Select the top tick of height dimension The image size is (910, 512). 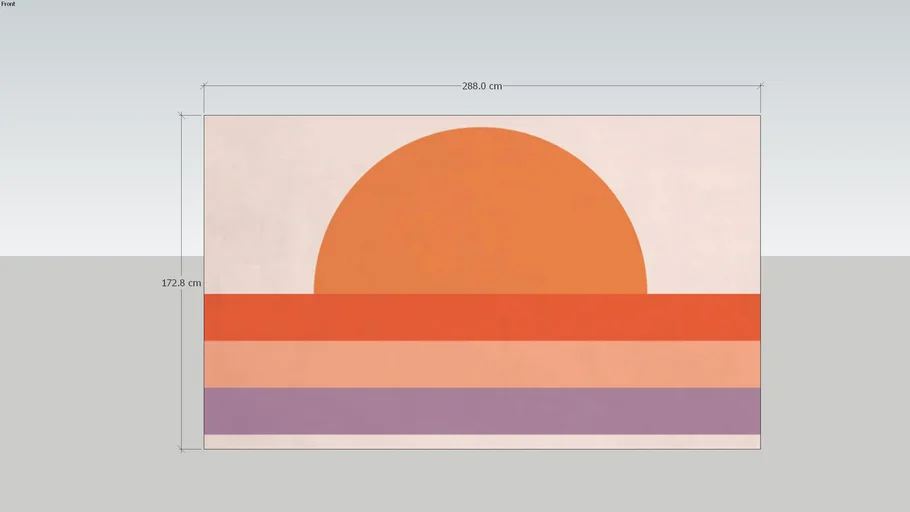[x=181, y=116]
